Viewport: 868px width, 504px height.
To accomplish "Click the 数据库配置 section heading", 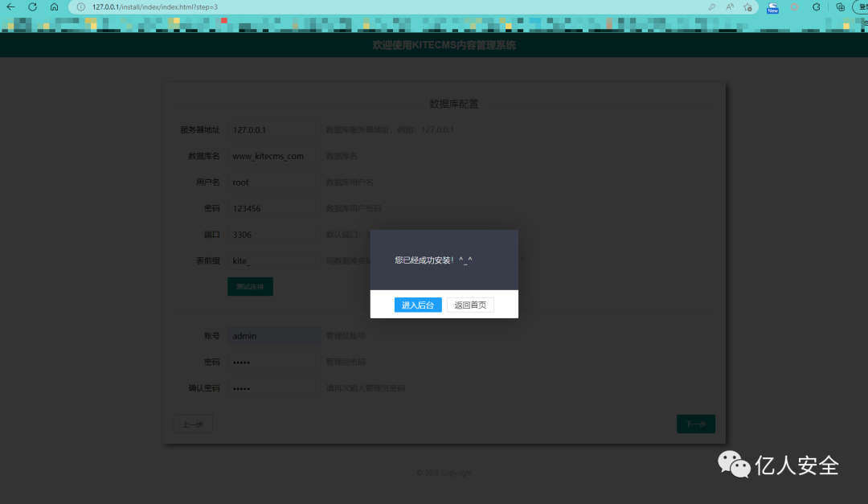I will tap(454, 104).
